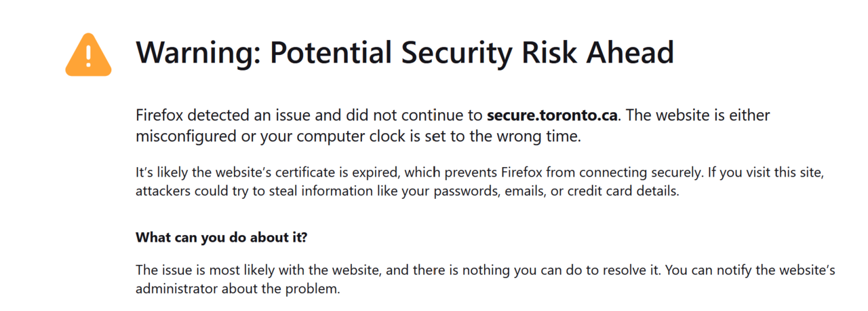Click the "wrong time" phrase
The height and width of the screenshot is (311, 868).
click(x=530, y=136)
